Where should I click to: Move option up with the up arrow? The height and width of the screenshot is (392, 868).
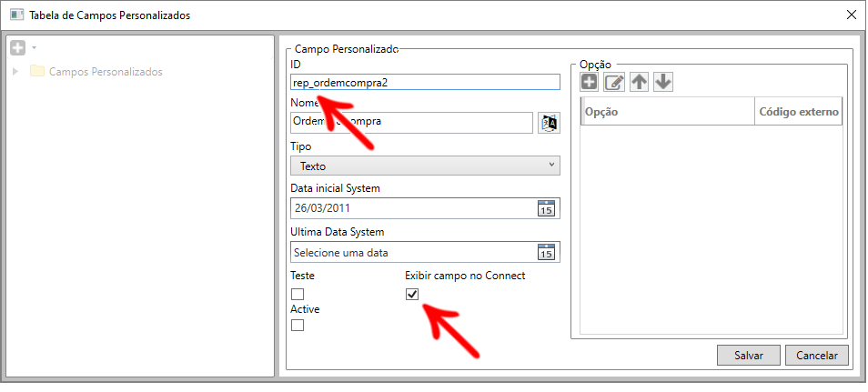pos(640,82)
